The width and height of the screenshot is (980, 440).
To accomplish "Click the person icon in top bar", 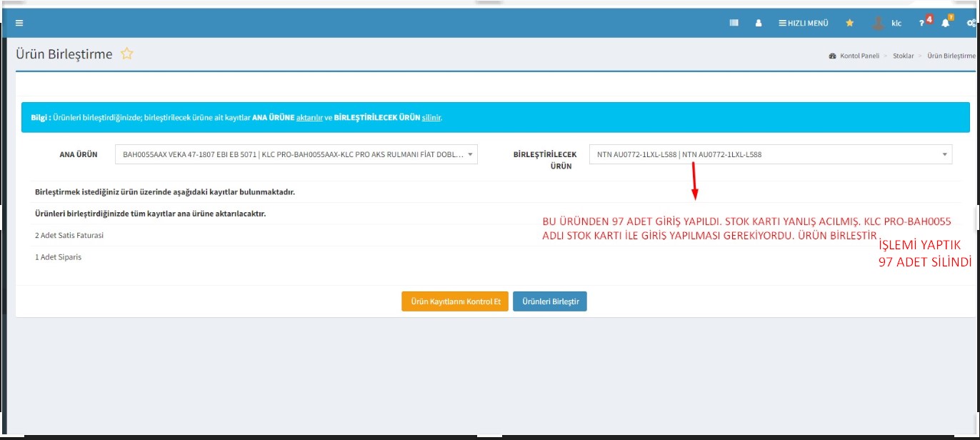I will coord(759,23).
